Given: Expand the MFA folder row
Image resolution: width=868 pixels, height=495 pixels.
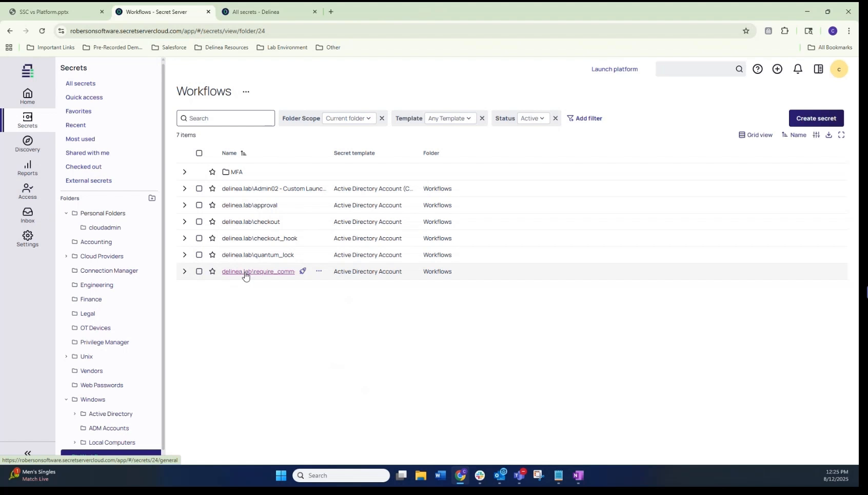Looking at the screenshot, I should pos(184,172).
